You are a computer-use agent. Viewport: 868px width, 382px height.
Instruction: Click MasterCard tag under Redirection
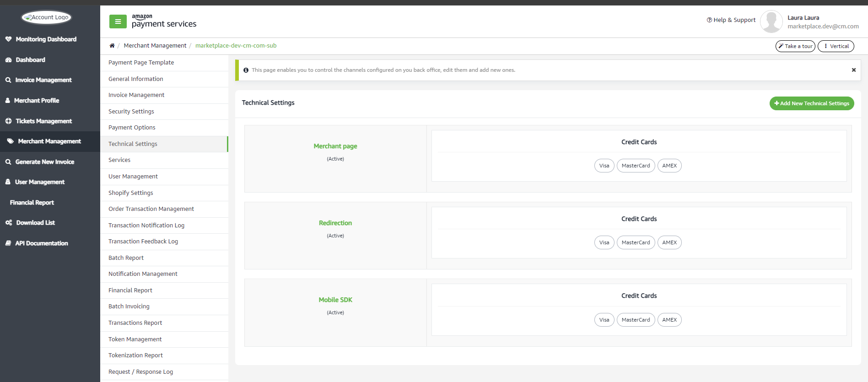[x=636, y=242]
